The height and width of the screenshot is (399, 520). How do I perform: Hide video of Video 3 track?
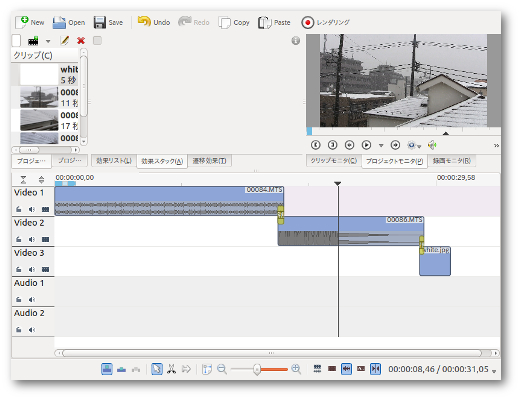(x=45, y=269)
